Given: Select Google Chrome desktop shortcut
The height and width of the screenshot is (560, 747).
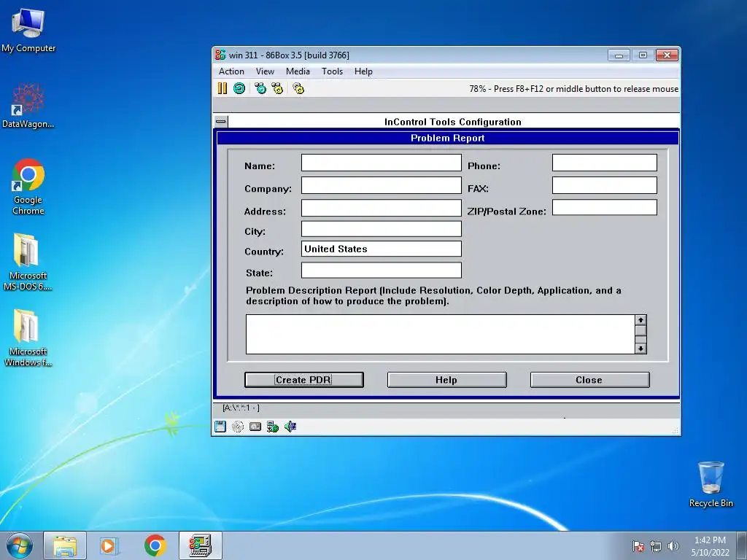Looking at the screenshot, I should 28,187.
